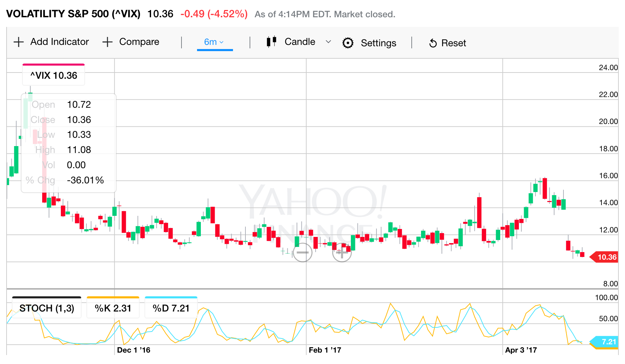
Task: Select the ^VIX 10.36 series label
Action: [54, 75]
